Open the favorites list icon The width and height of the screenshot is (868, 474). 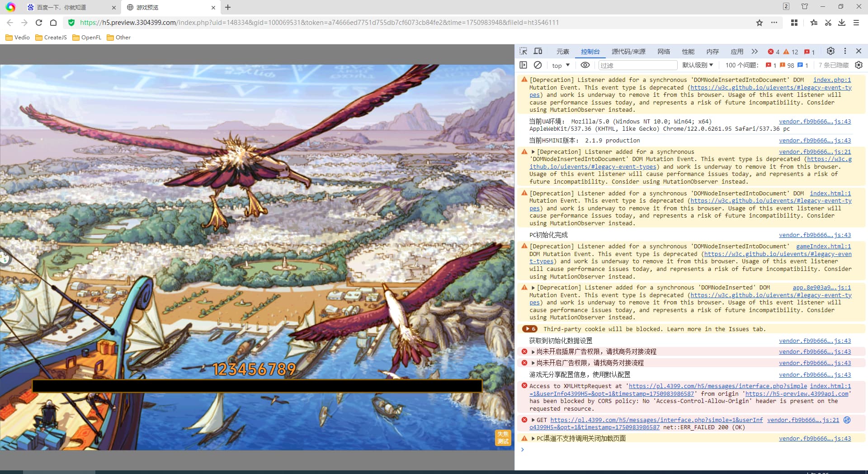point(814,23)
